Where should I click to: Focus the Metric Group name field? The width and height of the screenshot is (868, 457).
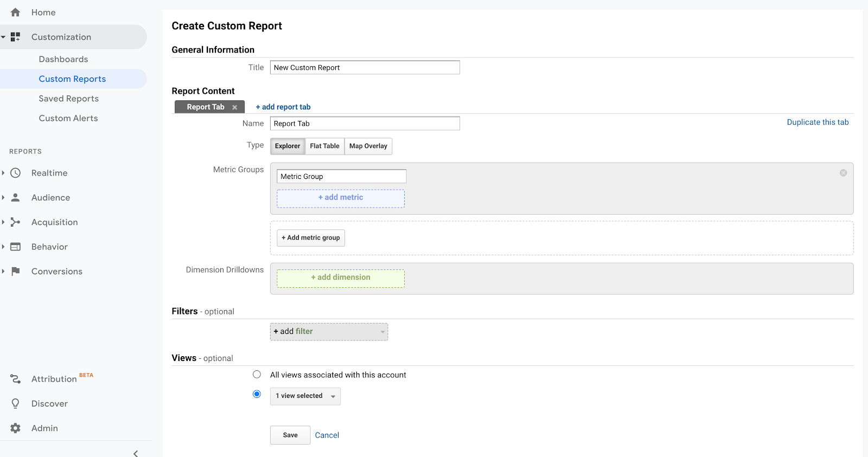pos(341,176)
